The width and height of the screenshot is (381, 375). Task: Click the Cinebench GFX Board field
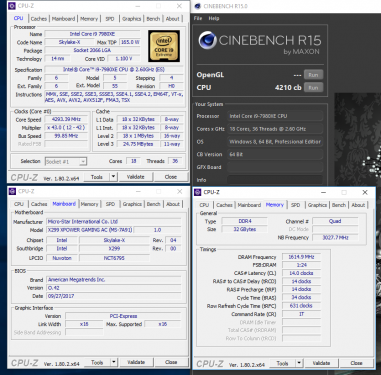[x=275, y=167]
